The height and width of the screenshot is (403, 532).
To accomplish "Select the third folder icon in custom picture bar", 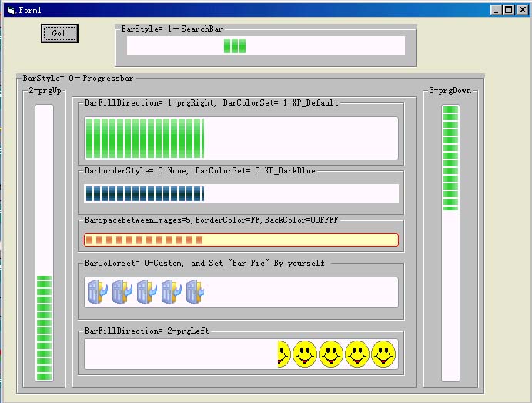I will point(147,292).
